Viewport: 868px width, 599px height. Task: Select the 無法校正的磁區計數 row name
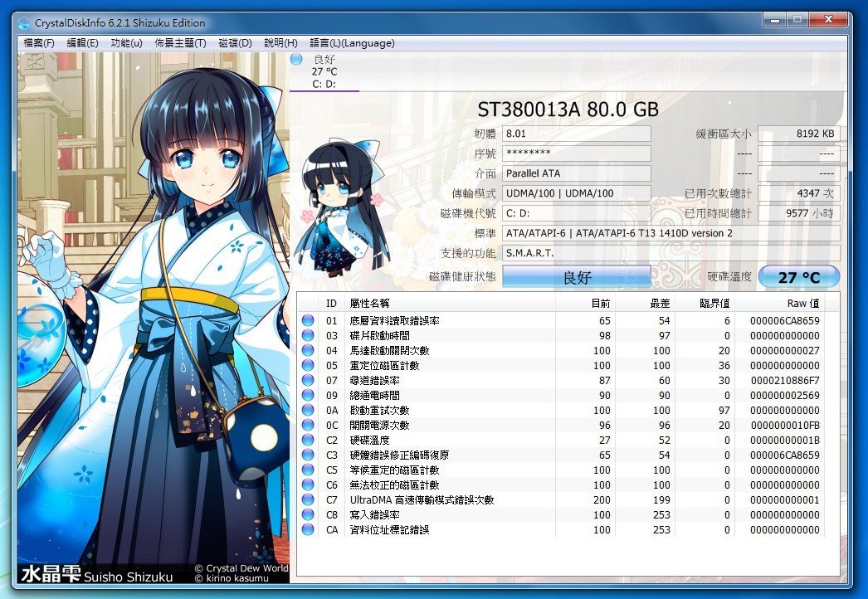pyautogui.click(x=395, y=485)
